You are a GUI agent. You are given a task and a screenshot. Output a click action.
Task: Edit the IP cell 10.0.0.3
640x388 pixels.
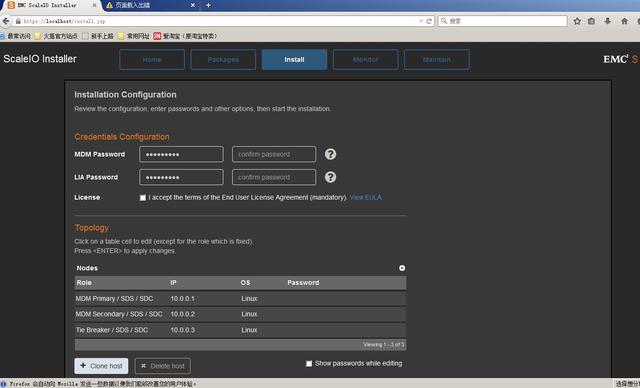click(x=182, y=330)
